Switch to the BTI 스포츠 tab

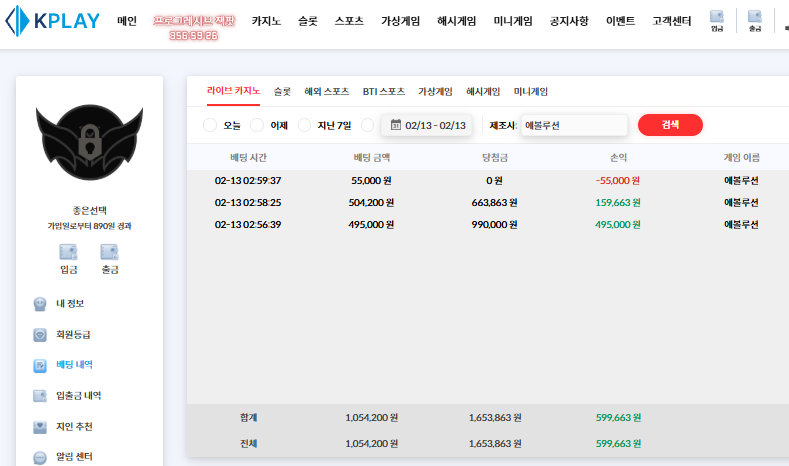coord(383,91)
